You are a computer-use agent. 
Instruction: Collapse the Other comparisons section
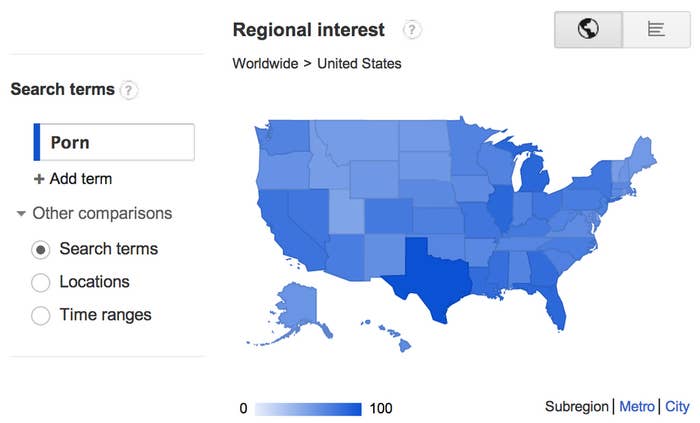[21, 213]
